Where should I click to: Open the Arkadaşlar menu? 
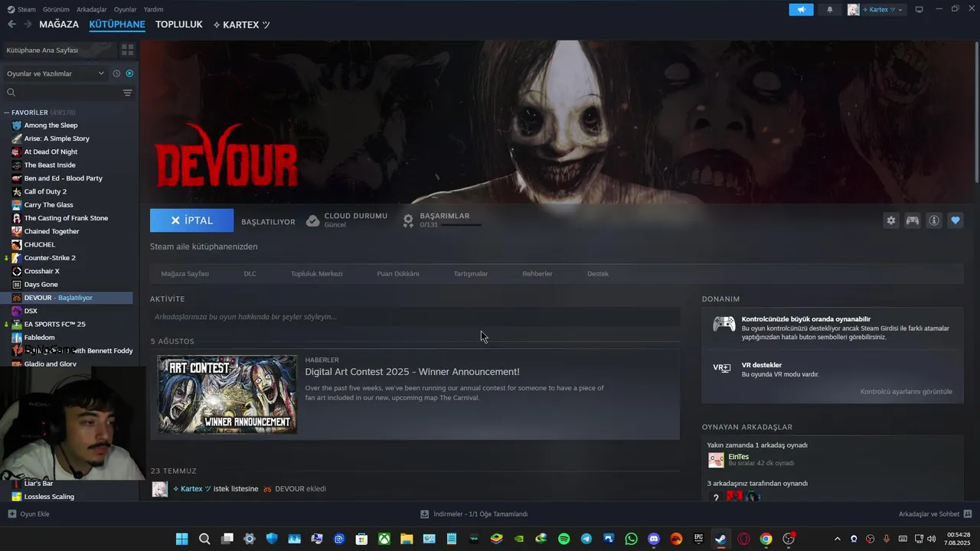click(x=92, y=9)
